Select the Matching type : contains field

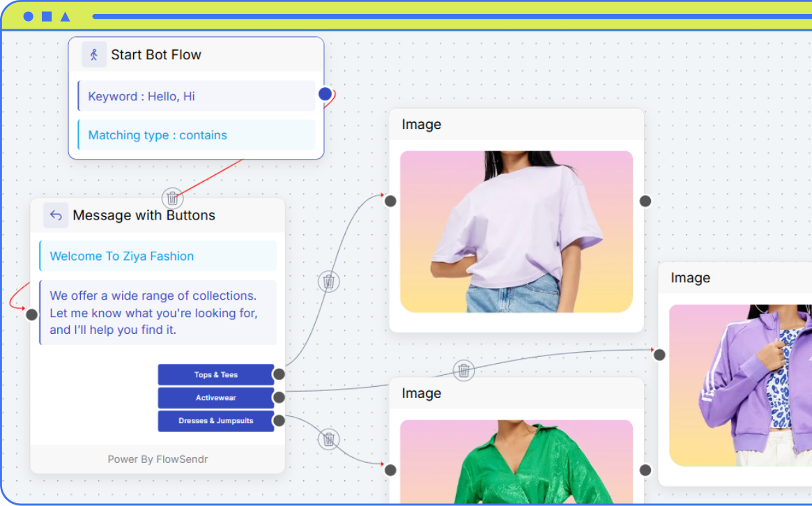pyautogui.click(x=197, y=135)
